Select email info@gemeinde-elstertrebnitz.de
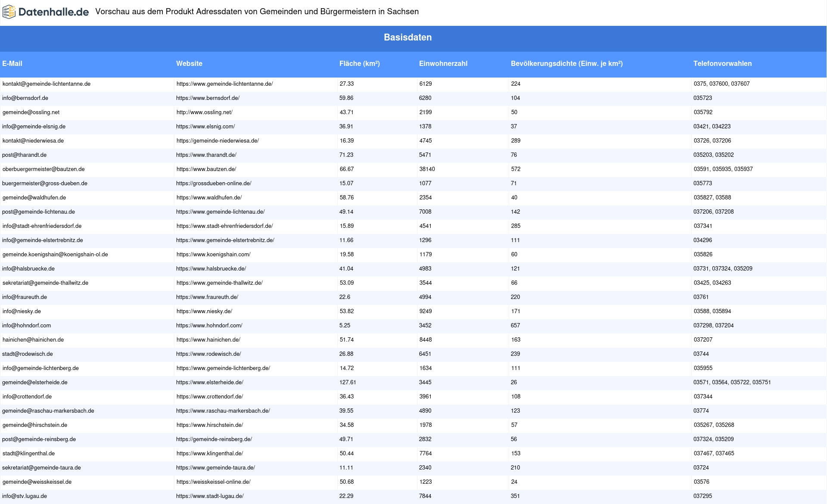Viewport: 827px width, 504px height. pos(43,240)
